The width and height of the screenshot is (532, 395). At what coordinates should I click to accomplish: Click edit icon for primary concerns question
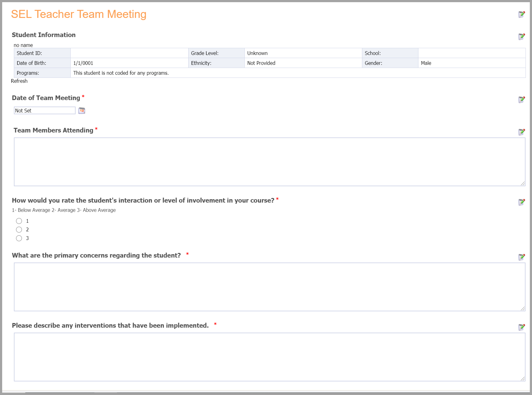[x=522, y=257]
